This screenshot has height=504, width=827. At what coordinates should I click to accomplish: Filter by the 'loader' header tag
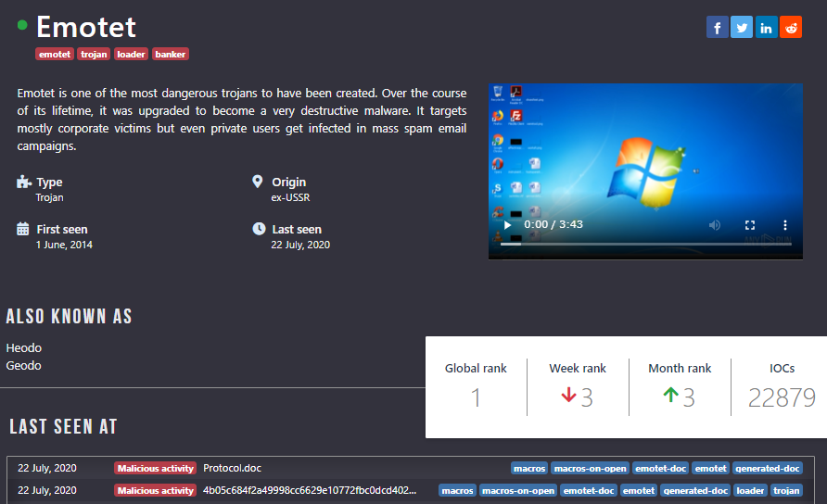click(x=131, y=55)
